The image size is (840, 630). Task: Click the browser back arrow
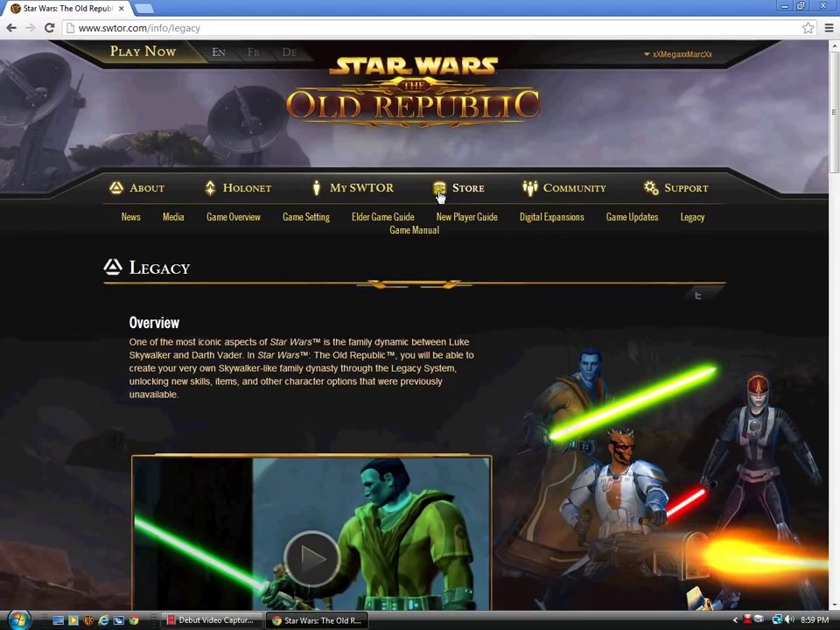[11, 28]
